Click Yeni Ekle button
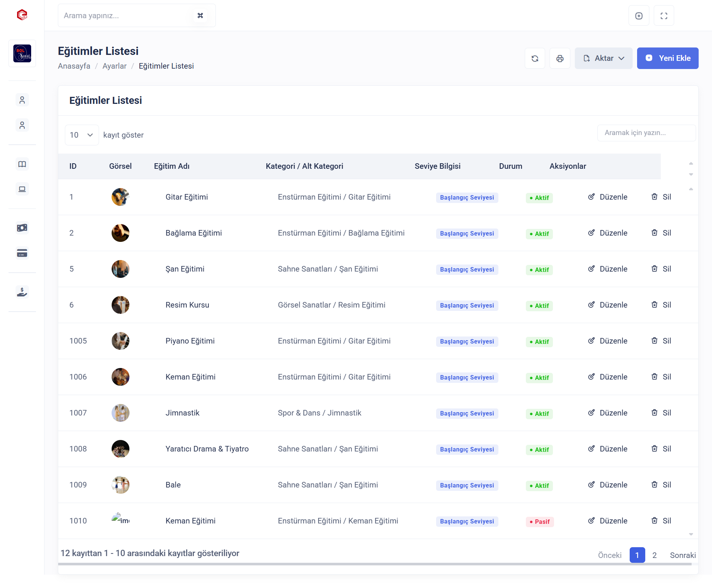 (x=667, y=58)
